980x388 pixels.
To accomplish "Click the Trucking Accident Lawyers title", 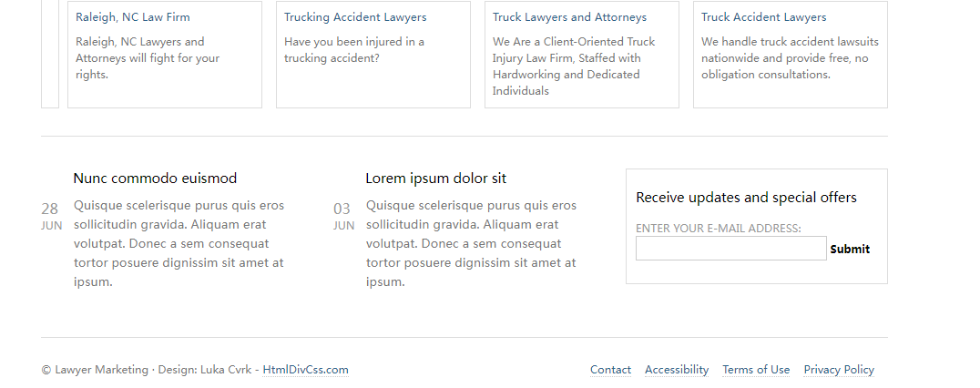I will coord(355,17).
